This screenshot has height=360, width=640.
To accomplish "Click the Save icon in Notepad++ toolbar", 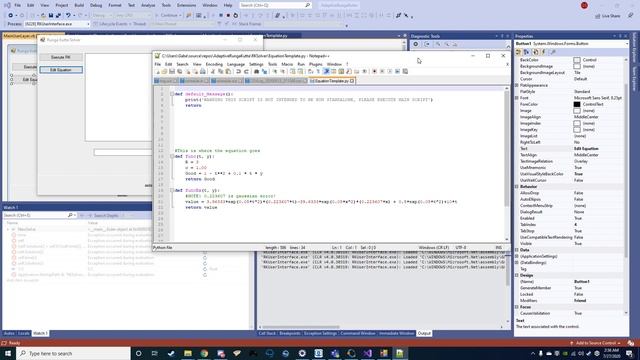I will (x=172, y=71).
